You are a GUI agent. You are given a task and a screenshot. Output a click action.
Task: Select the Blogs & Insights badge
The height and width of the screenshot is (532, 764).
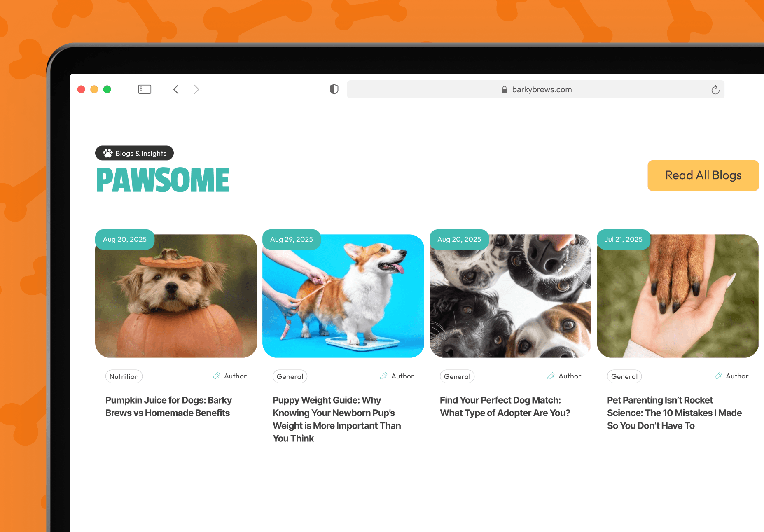[x=134, y=153]
